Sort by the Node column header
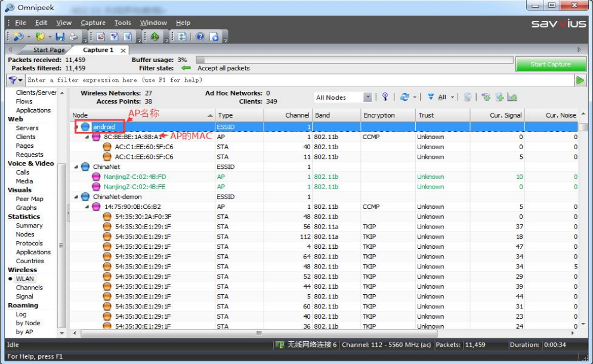The width and height of the screenshot is (593, 364). 143,115
